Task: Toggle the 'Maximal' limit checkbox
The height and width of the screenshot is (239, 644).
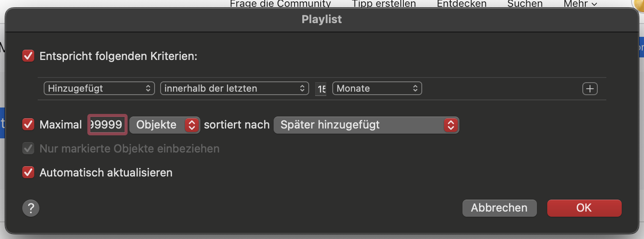Action: tap(28, 125)
